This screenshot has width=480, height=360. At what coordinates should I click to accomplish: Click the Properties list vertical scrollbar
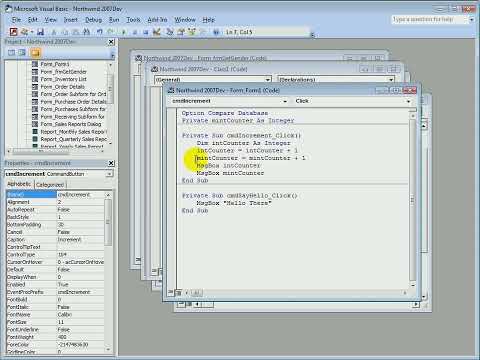(x=108, y=272)
